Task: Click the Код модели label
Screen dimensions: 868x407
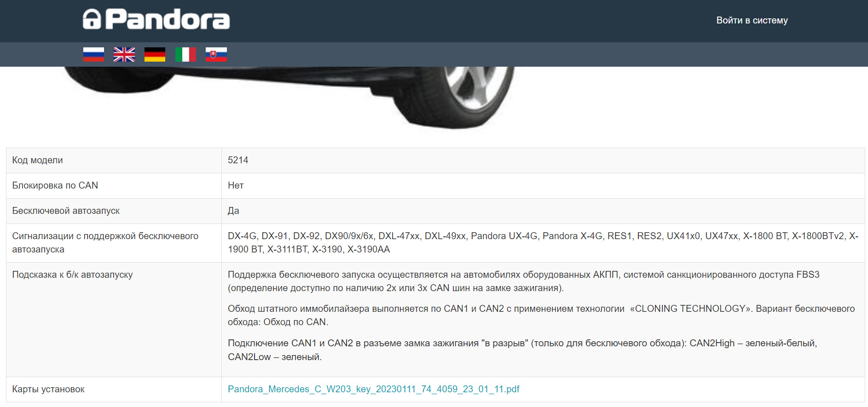Action: pos(37,160)
